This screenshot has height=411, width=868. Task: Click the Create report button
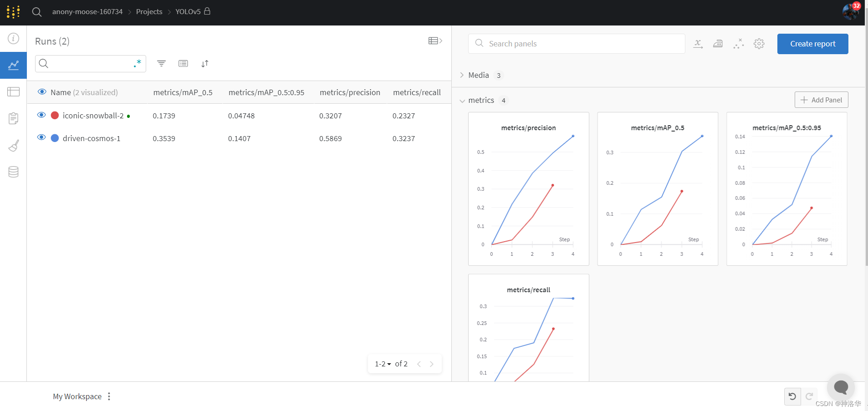[x=812, y=44]
